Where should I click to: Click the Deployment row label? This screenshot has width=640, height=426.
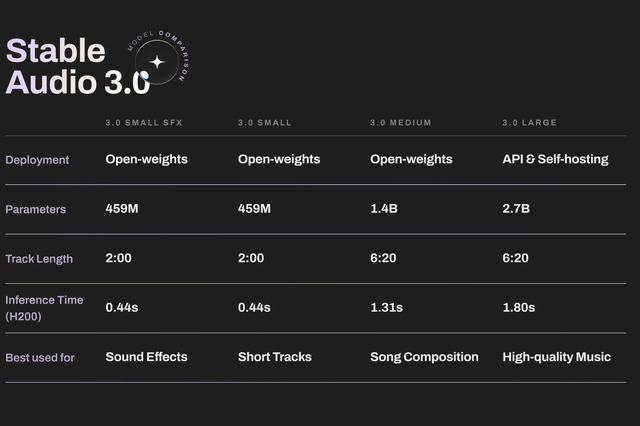tap(37, 160)
